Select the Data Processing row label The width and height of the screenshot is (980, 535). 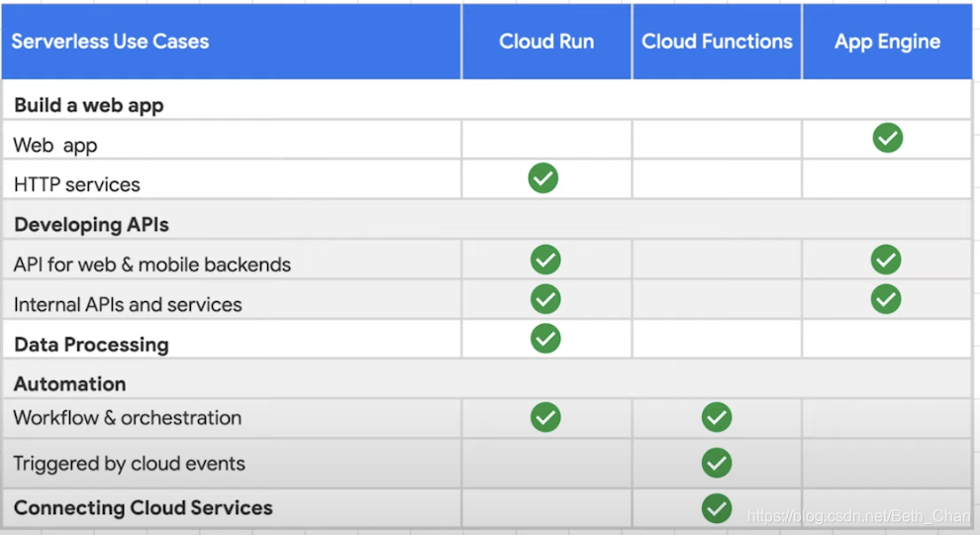click(x=91, y=345)
